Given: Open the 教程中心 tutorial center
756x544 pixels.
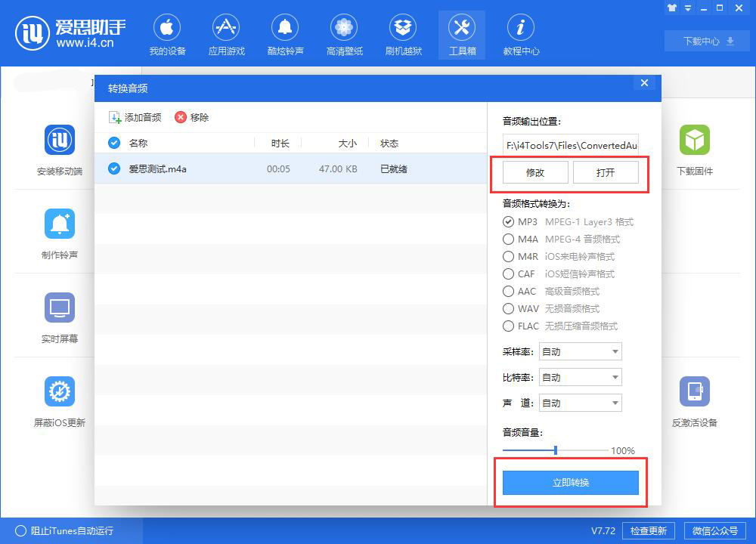Looking at the screenshot, I should click(521, 33).
